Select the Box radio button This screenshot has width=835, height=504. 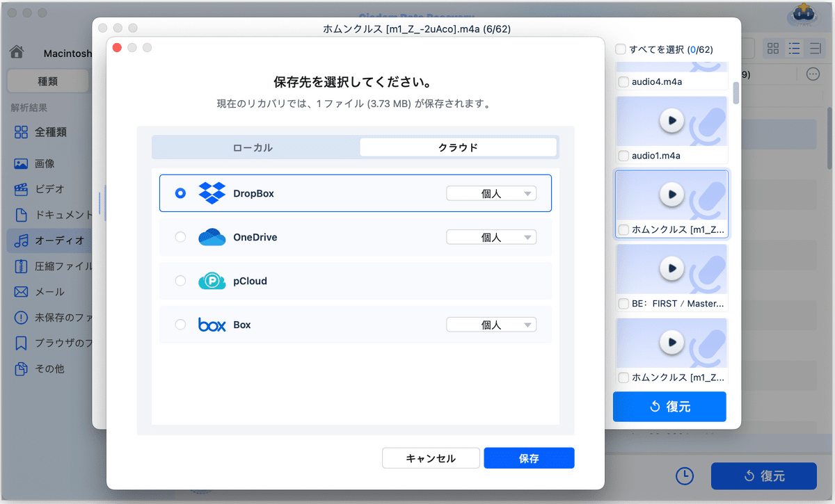[x=180, y=325]
